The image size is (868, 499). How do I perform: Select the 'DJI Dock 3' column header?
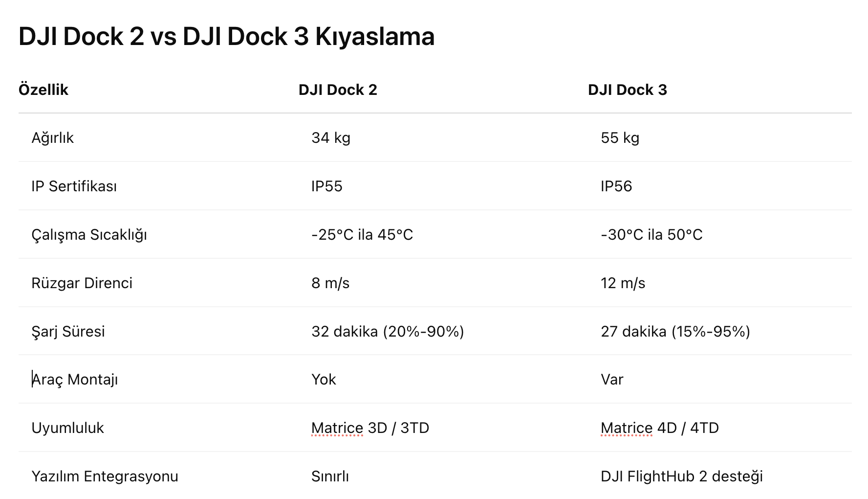627,90
